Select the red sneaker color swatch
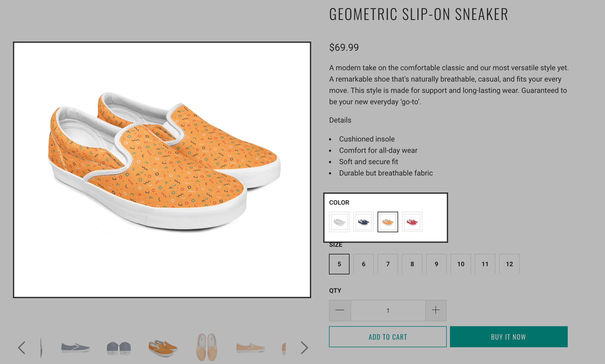Screen dimensions: 605x364 tap(412, 222)
